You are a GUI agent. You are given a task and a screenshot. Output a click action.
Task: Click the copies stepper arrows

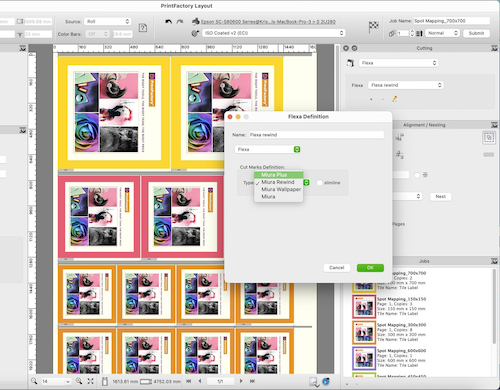[x=412, y=33]
